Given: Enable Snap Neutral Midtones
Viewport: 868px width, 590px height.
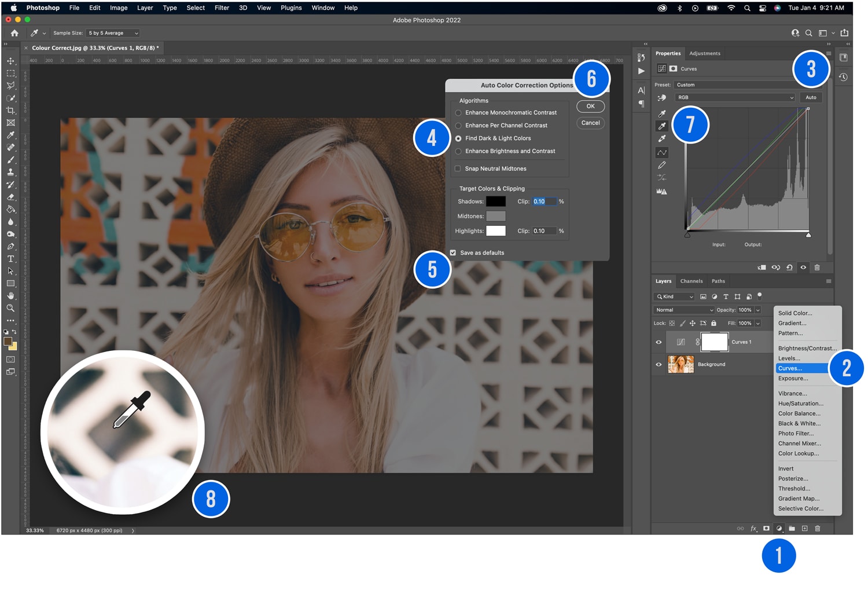Looking at the screenshot, I should pyautogui.click(x=458, y=168).
